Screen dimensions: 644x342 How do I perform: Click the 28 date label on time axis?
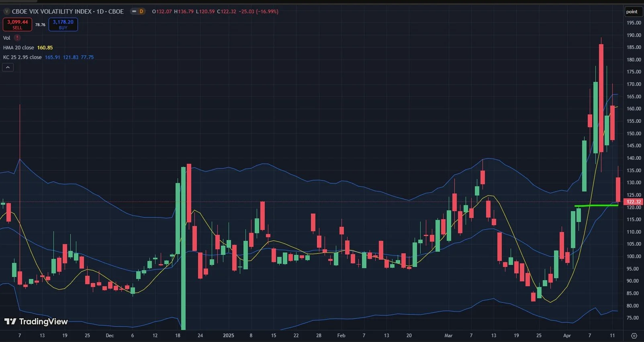[x=319, y=336]
